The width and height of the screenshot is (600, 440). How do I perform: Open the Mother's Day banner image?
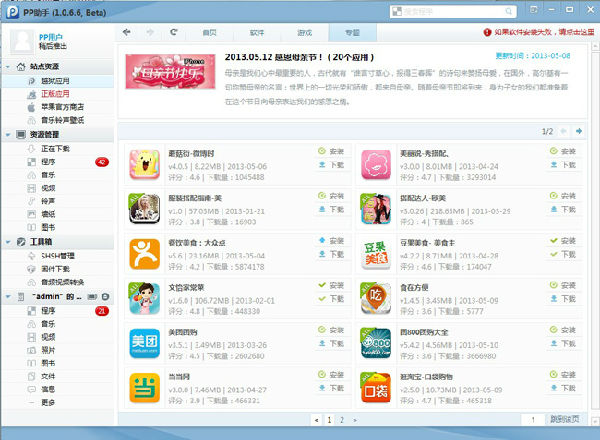pos(170,72)
